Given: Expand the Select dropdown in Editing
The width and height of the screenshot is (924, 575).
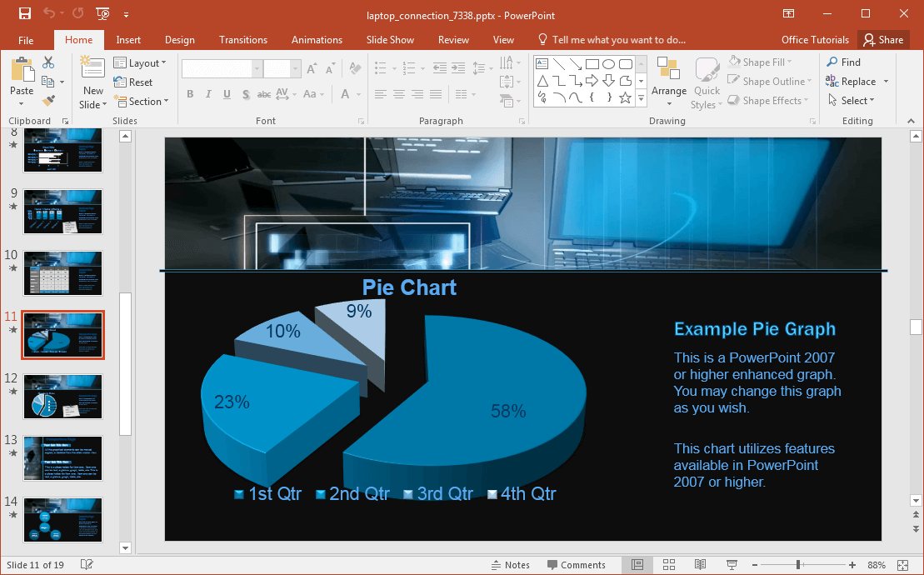Looking at the screenshot, I should (851, 101).
